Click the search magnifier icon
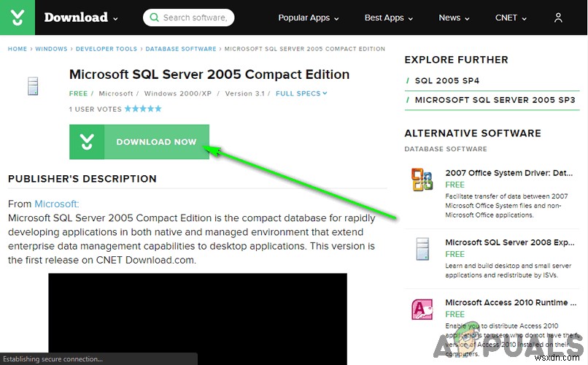The image size is (588, 365). 153,18
